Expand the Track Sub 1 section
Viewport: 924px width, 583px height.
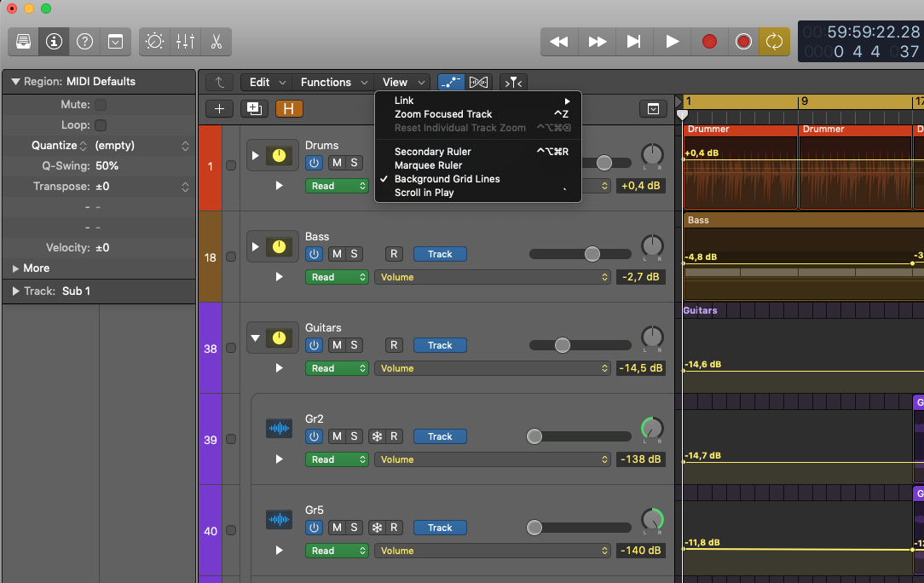16,291
